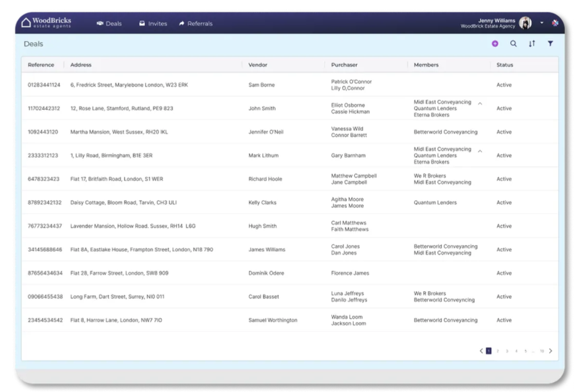Click the sort icon with up-down arrows
Screen dimensions: 578x392
[x=532, y=43]
